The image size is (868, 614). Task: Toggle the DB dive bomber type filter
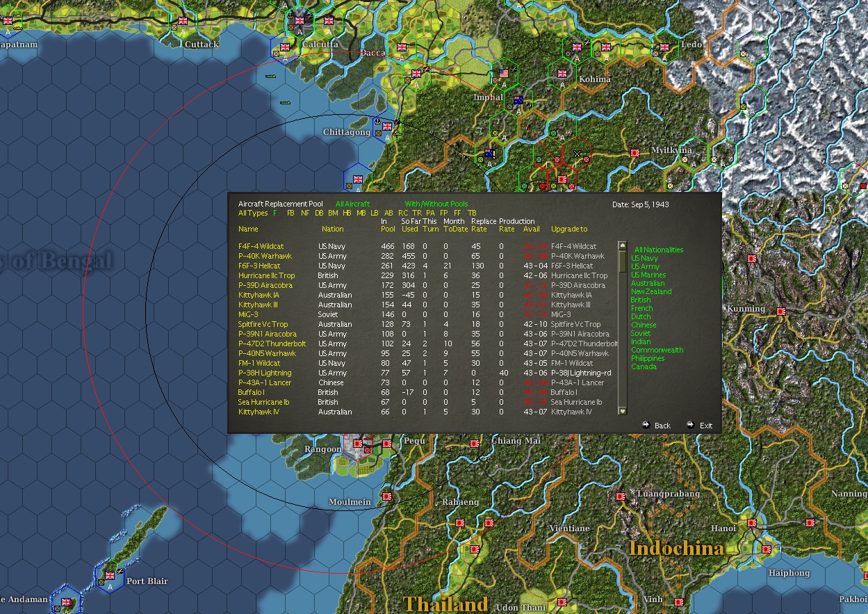tap(319, 213)
